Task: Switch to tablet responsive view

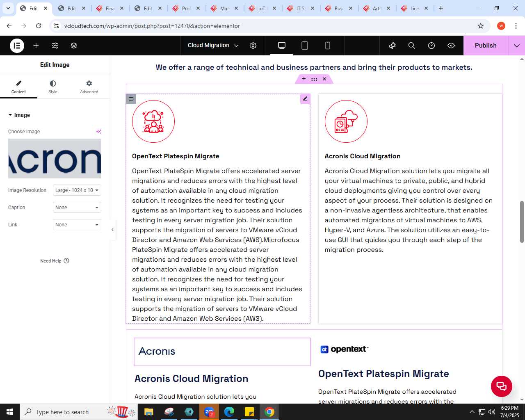Action: [305, 46]
